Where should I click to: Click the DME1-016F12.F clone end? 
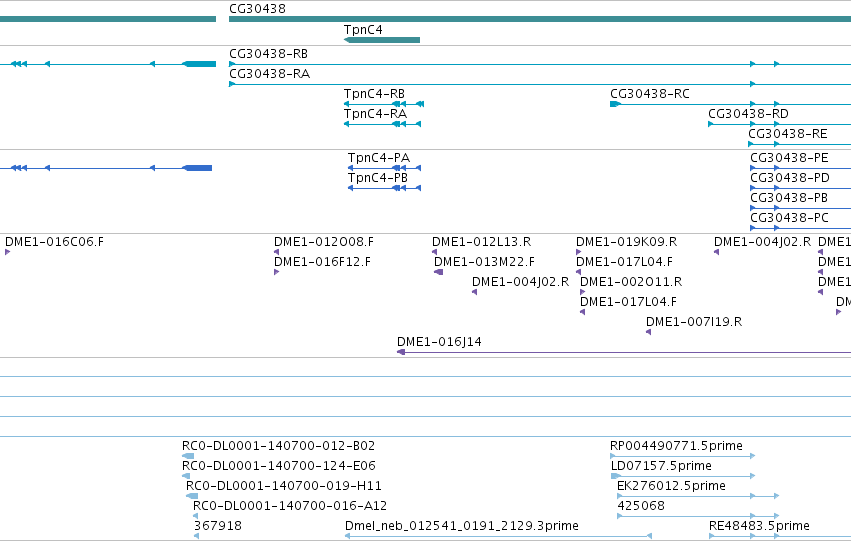[277, 272]
